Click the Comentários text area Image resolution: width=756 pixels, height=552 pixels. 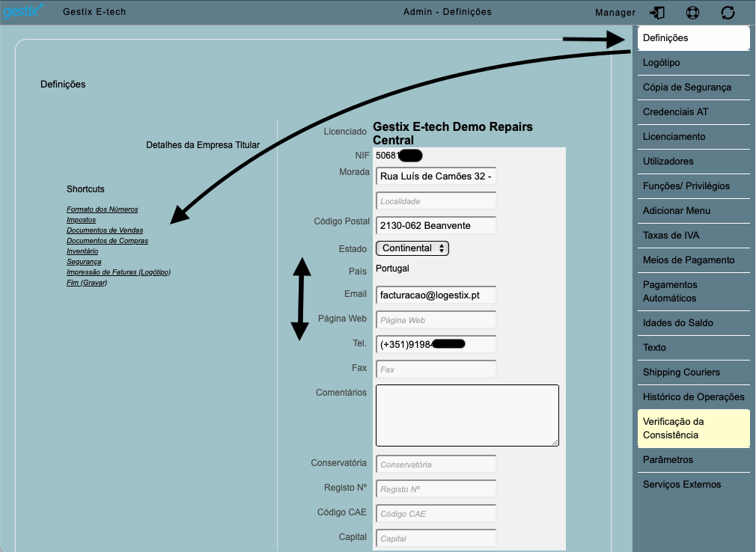[x=467, y=415]
